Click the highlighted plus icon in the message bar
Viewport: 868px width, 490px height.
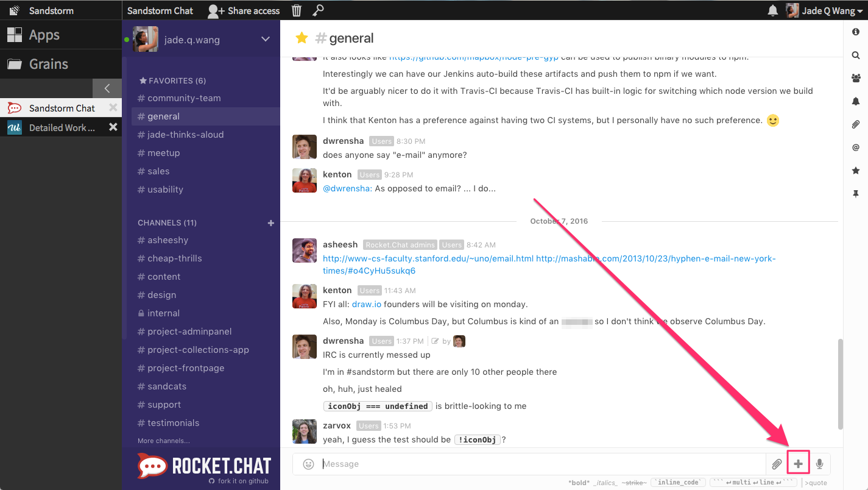[798, 463]
